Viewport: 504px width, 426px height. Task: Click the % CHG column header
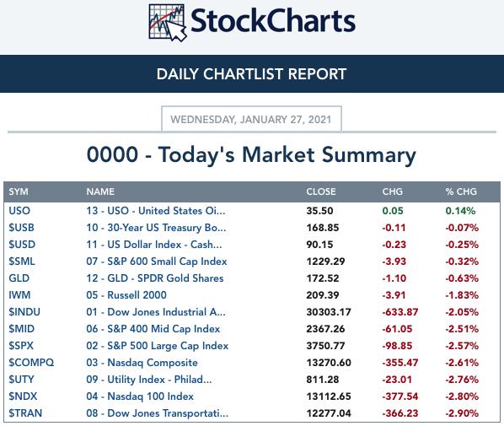click(461, 191)
